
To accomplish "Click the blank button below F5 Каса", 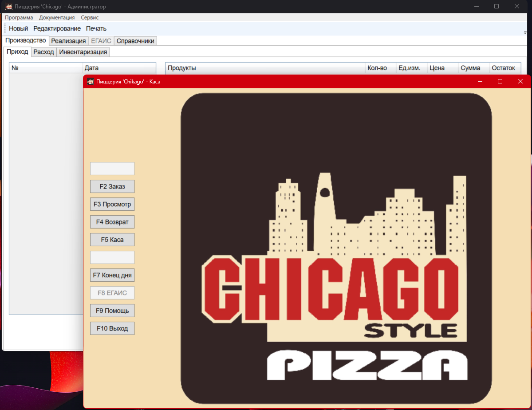I will tap(112, 257).
